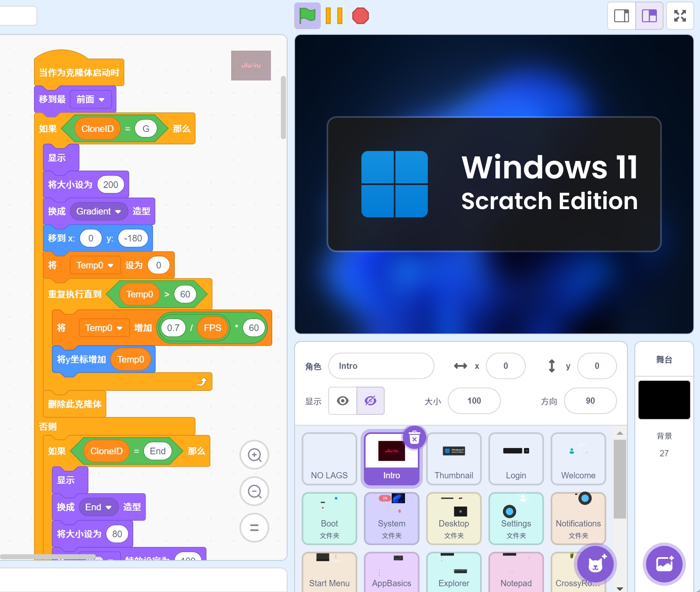Enter full screen stage mode
The image size is (700, 592).
pos(680,16)
